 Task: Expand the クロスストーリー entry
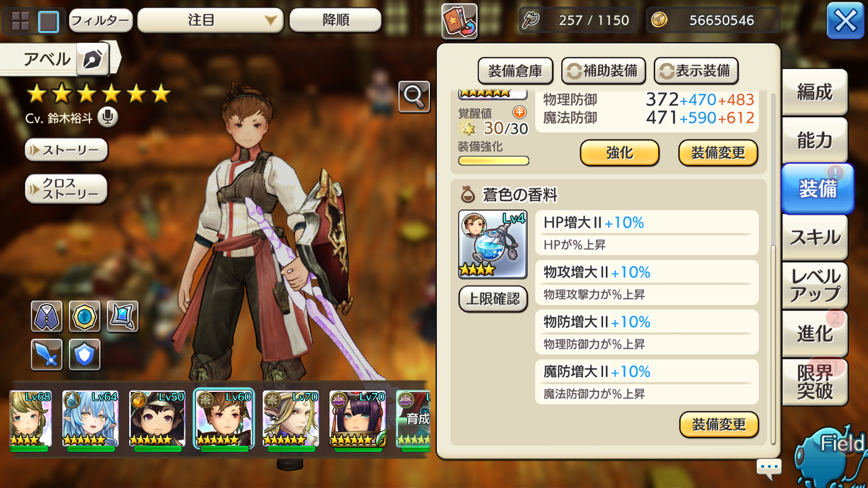coord(66,189)
